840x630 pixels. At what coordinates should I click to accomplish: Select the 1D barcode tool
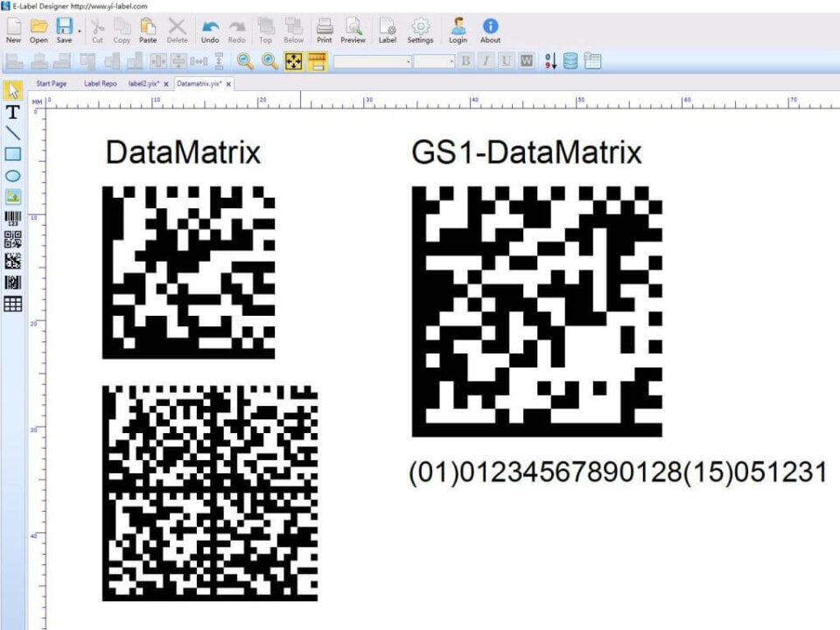pos(13,219)
